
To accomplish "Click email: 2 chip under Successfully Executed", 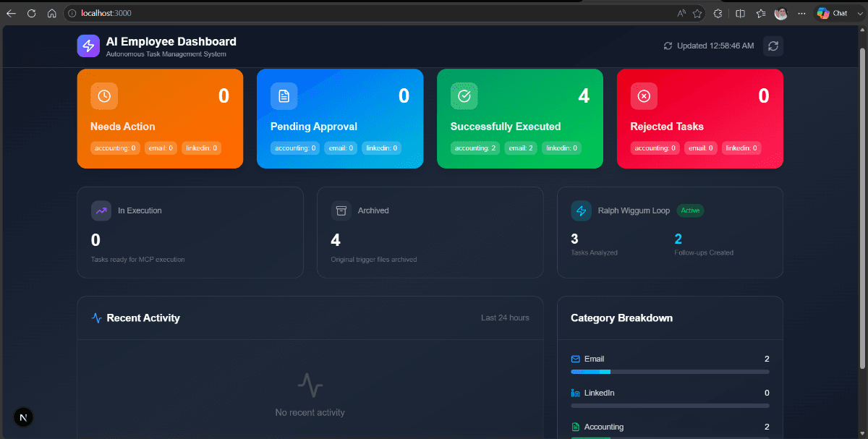I will 521,148.
